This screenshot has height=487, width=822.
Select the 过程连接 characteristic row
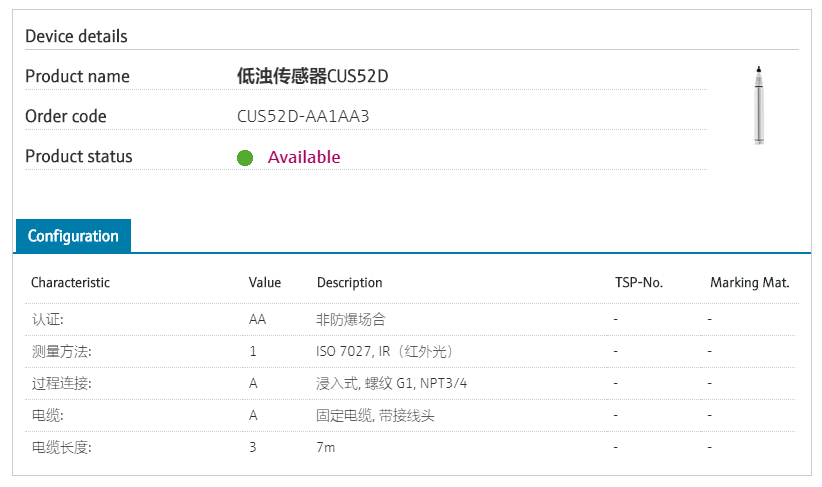point(412,383)
